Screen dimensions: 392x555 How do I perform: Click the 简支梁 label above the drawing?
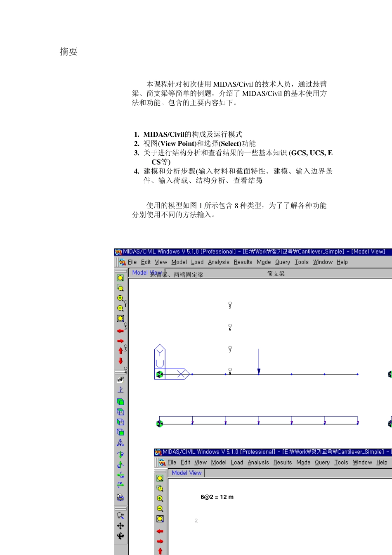tap(276, 274)
